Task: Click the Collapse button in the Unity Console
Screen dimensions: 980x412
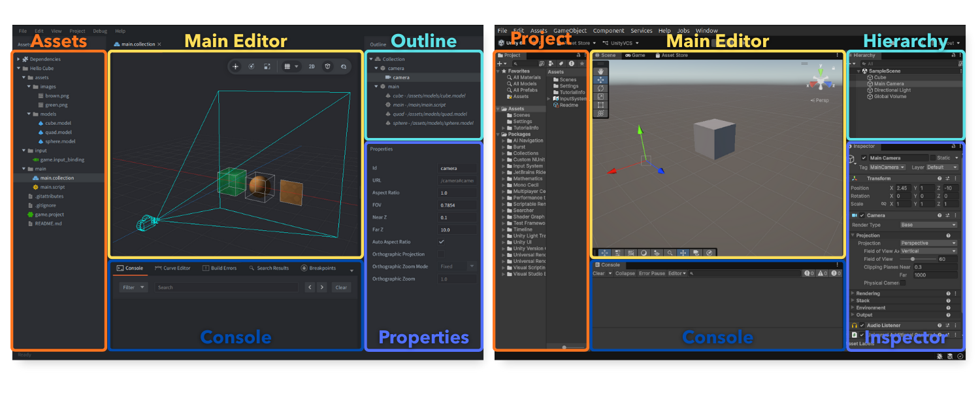Action: coord(625,273)
